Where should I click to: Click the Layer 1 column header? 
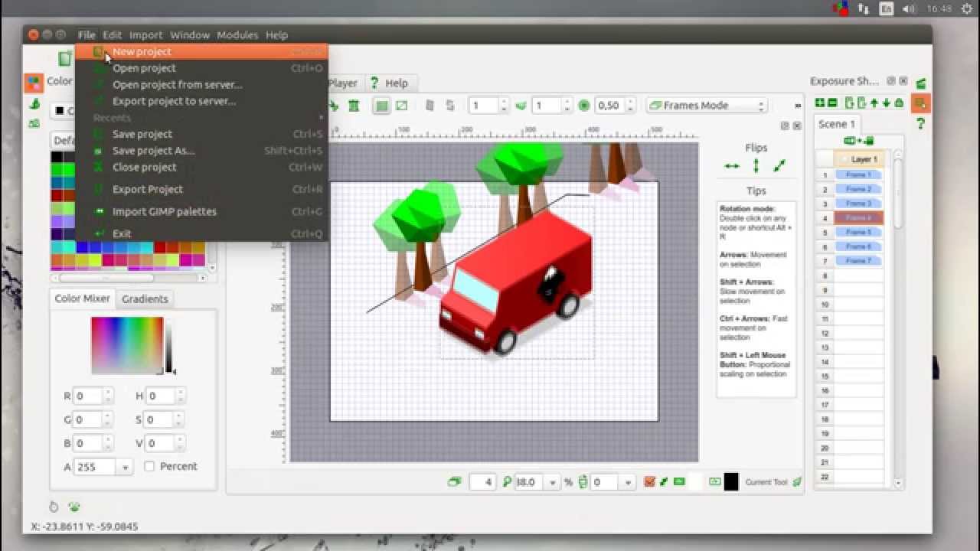pos(858,159)
